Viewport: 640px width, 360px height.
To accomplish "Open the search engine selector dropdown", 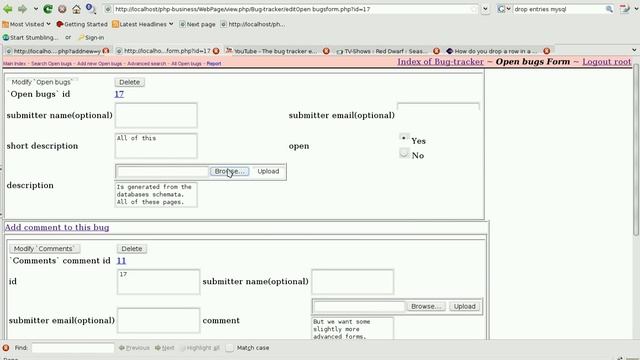I will click(x=504, y=9).
